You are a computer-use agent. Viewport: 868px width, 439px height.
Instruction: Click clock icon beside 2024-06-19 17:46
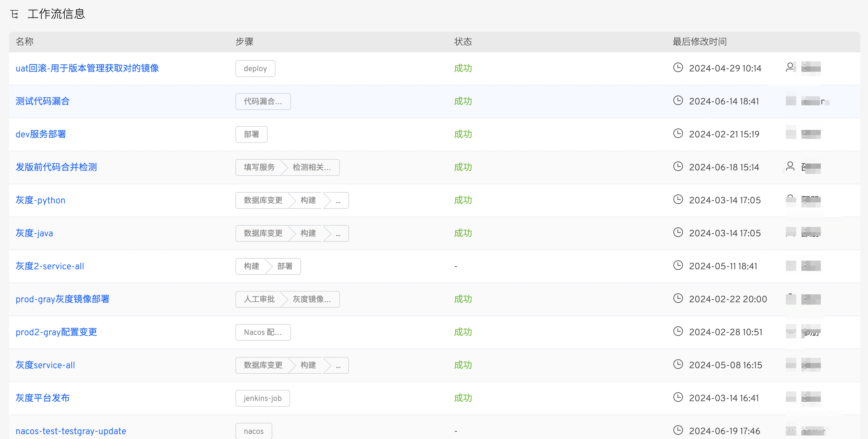tap(678, 430)
